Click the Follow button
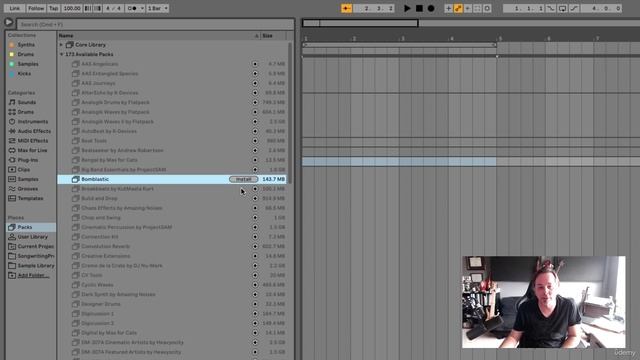 coord(36,8)
